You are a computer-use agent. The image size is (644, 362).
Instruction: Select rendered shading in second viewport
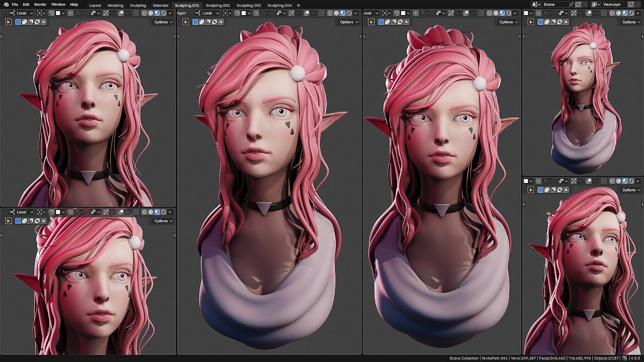pyautogui.click(x=349, y=13)
